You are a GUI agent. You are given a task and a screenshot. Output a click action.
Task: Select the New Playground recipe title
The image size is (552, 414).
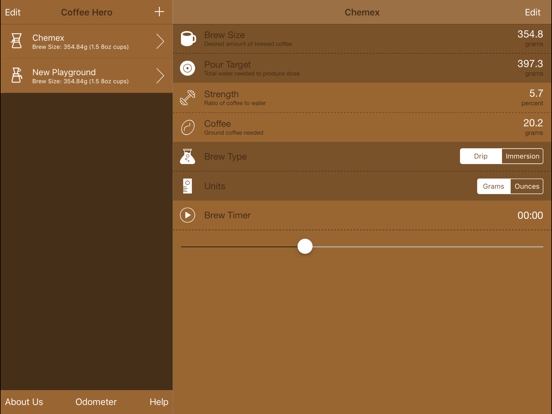(64, 72)
